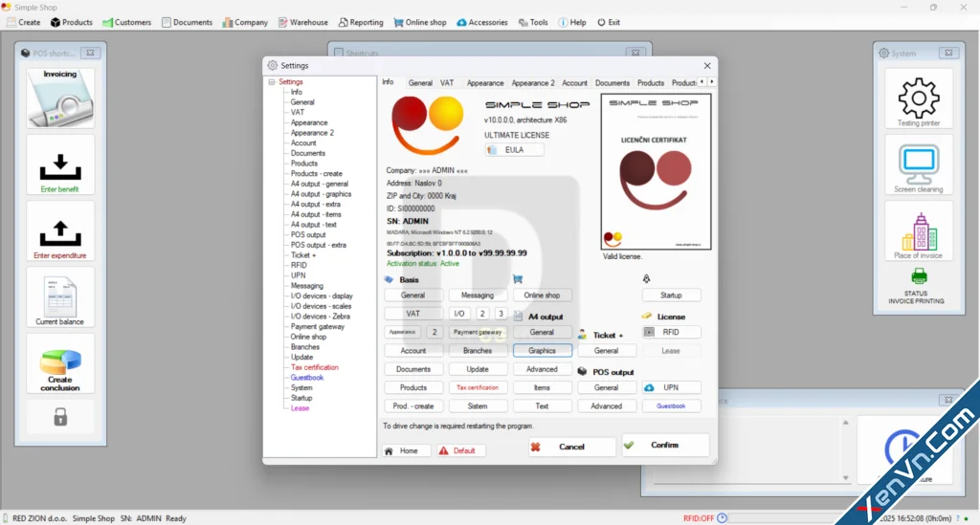This screenshot has height=525, width=980.
Task: Click the Tax certification button
Action: pos(478,387)
